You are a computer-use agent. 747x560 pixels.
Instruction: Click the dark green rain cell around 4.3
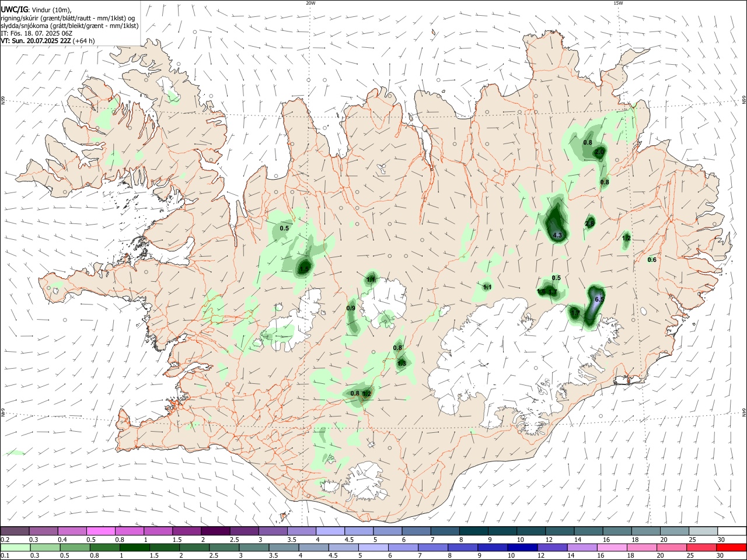(556, 220)
